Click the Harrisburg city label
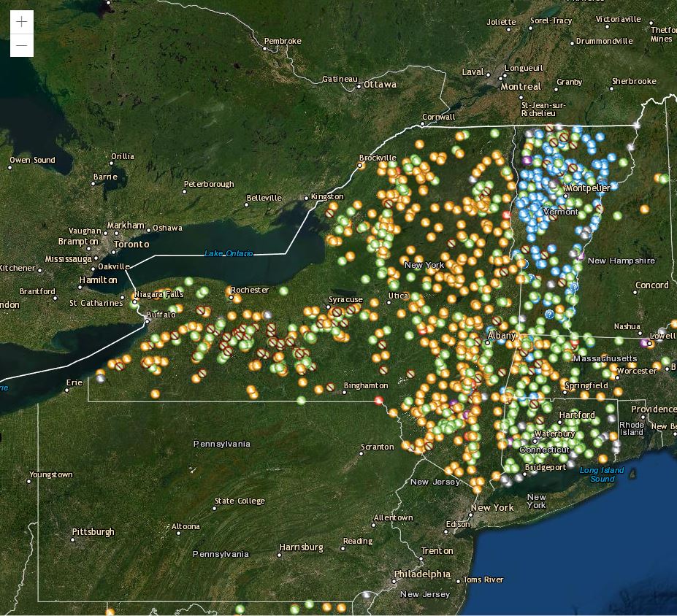 (301, 547)
